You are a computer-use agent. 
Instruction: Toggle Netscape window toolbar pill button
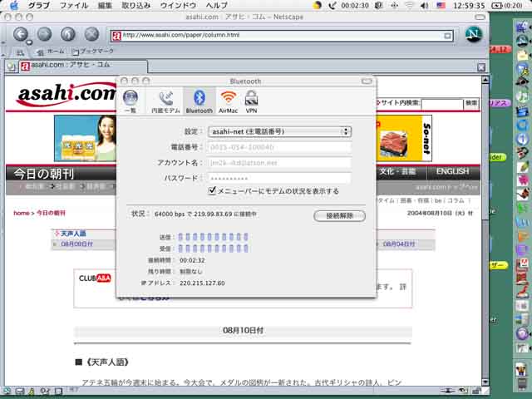coord(480,17)
